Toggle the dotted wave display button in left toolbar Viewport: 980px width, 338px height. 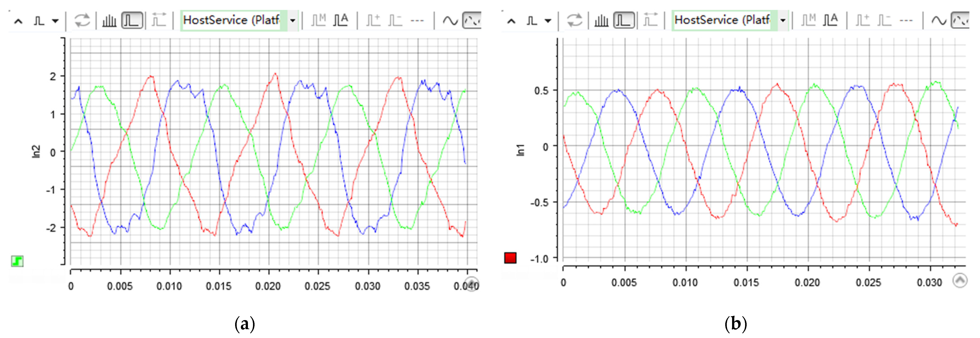[472, 21]
